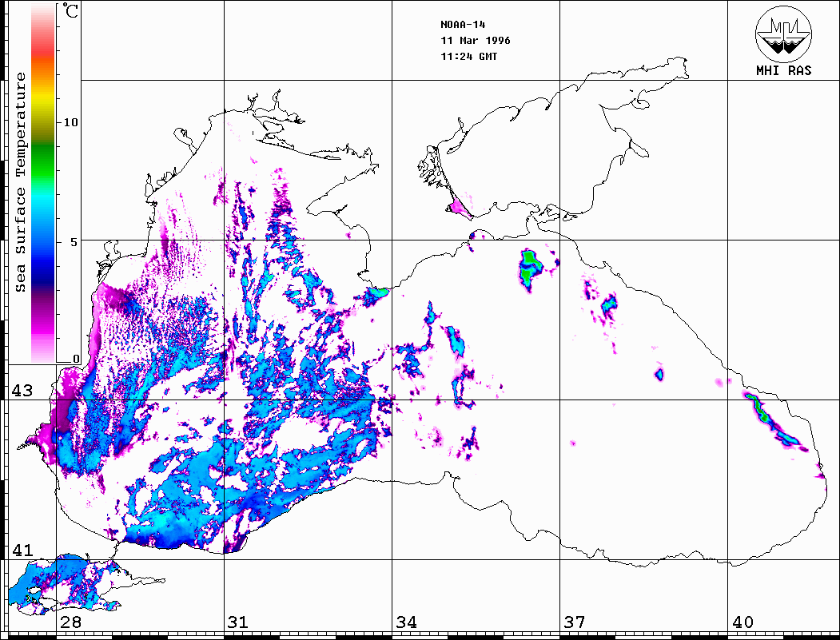Image resolution: width=840 pixels, height=640 pixels.
Task: Click the °C unit label
Action: coord(70,10)
